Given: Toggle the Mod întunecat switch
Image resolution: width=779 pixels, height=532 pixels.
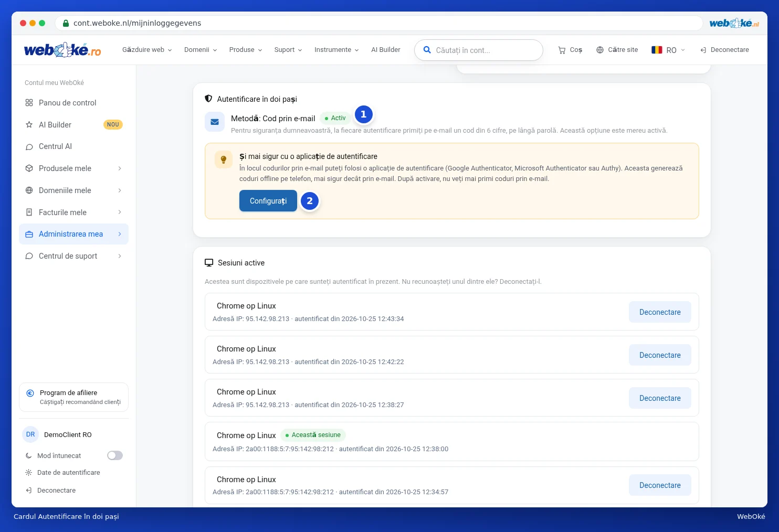Looking at the screenshot, I should [x=115, y=455].
